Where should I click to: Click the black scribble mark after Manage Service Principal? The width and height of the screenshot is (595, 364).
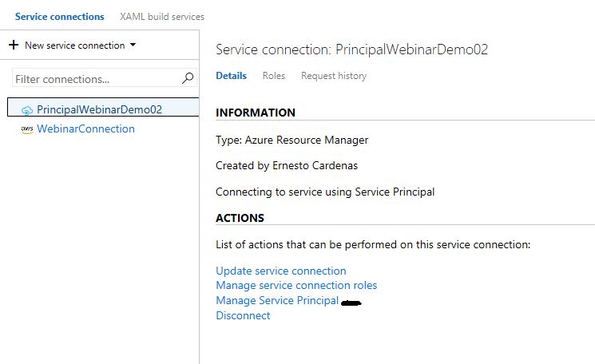(x=351, y=303)
